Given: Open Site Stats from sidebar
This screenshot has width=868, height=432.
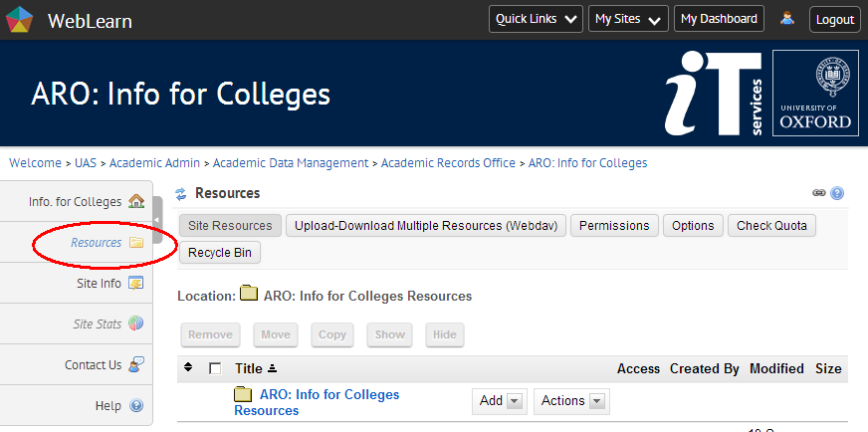Looking at the screenshot, I should click(97, 324).
